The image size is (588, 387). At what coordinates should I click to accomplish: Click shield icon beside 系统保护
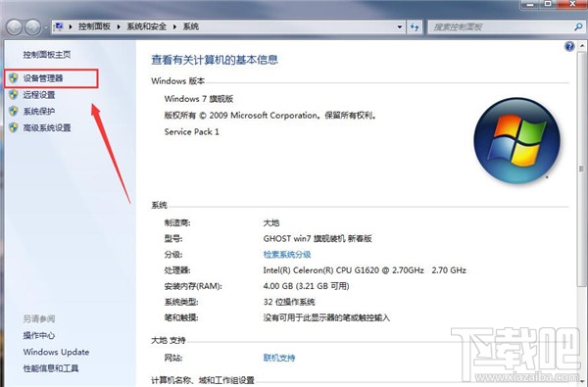pos(14,111)
